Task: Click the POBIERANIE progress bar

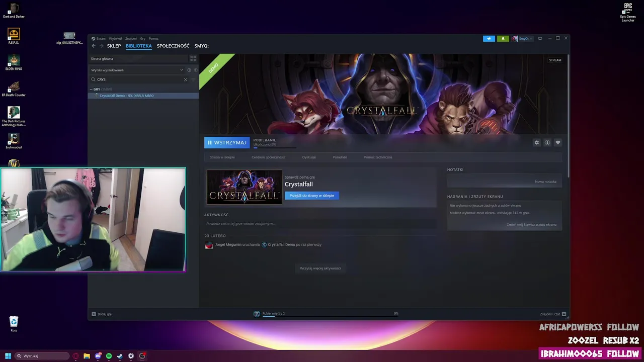Action: [x=275, y=148]
